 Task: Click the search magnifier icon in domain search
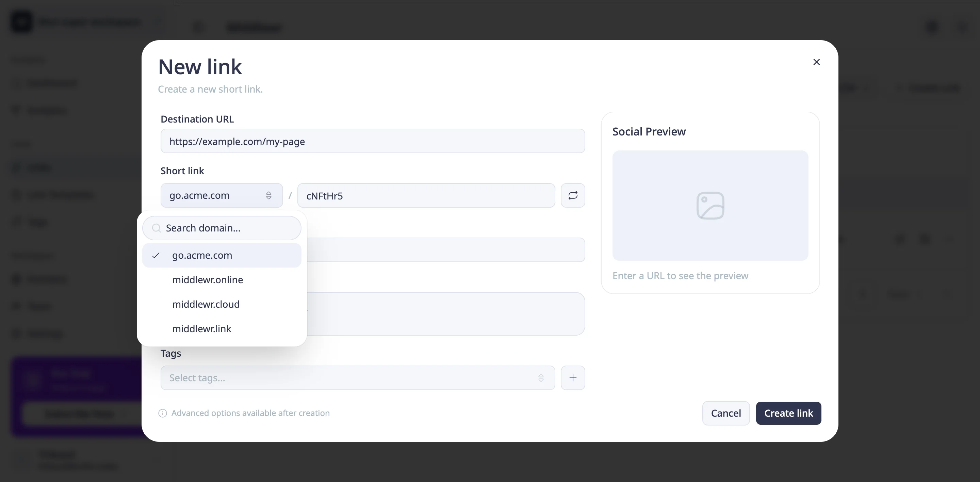pos(157,228)
